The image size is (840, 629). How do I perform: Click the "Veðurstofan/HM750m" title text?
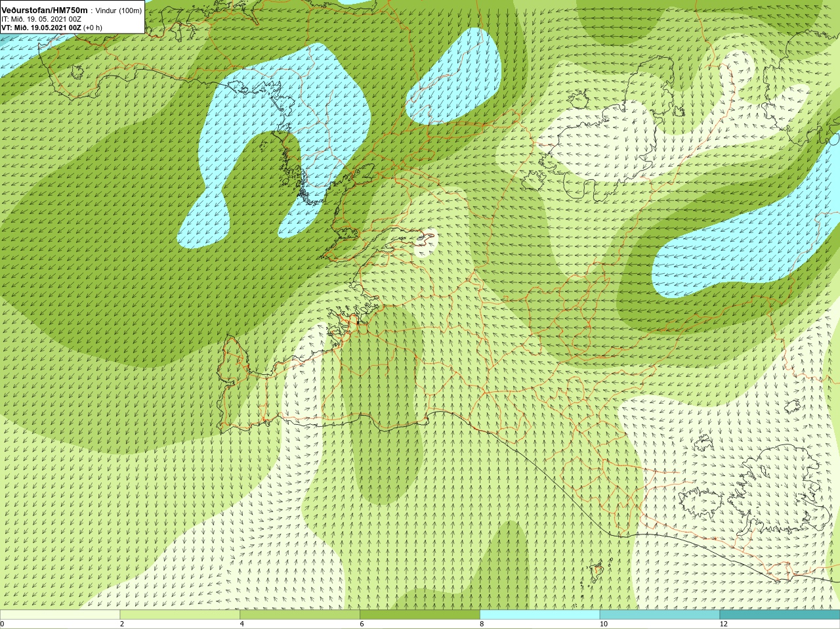click(x=45, y=11)
